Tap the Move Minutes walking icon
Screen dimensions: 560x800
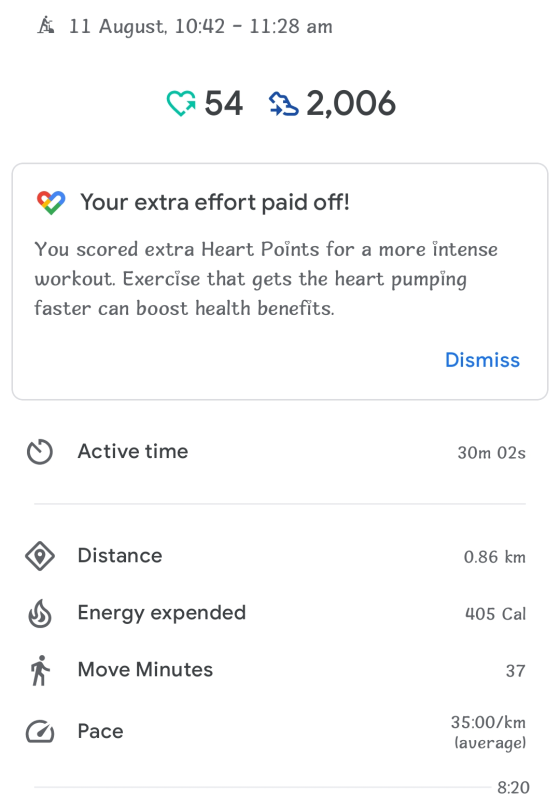click(40, 670)
